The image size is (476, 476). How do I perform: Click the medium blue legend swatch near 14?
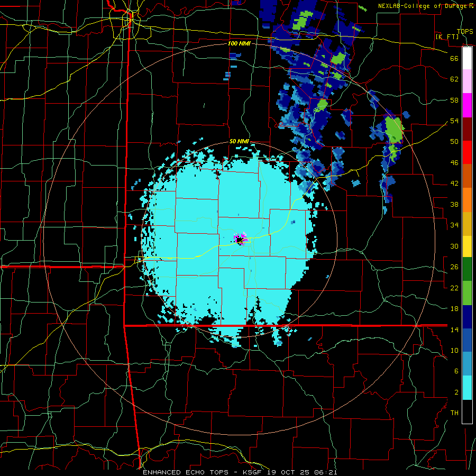point(467,340)
